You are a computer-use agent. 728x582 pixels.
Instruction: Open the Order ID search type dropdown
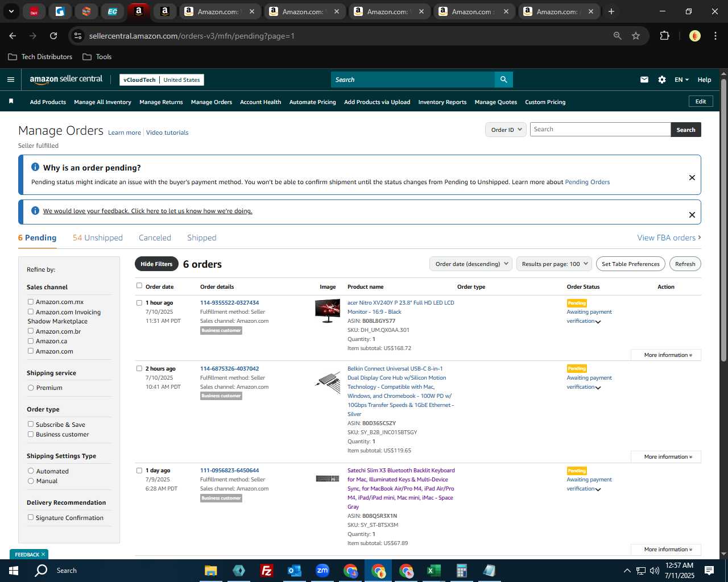[x=506, y=130]
